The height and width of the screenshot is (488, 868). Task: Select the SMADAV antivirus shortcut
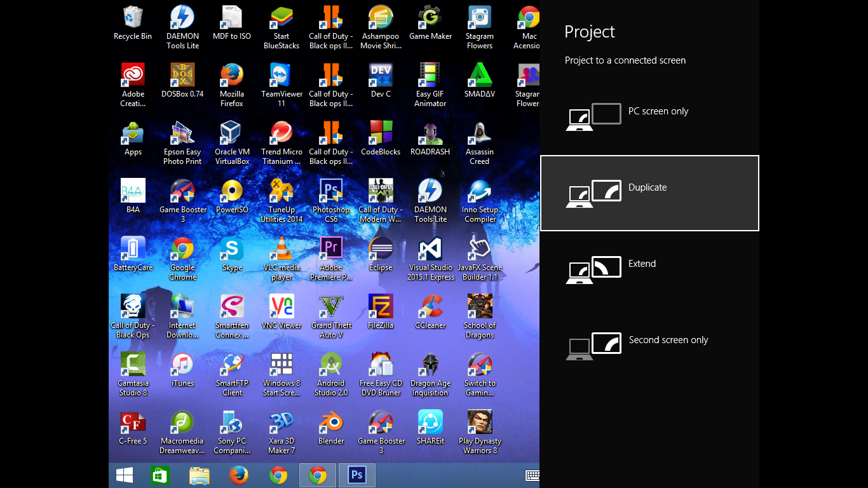(480, 81)
